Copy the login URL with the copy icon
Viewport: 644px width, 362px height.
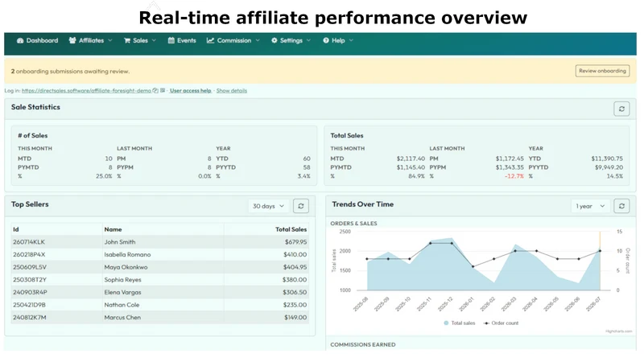(x=155, y=91)
